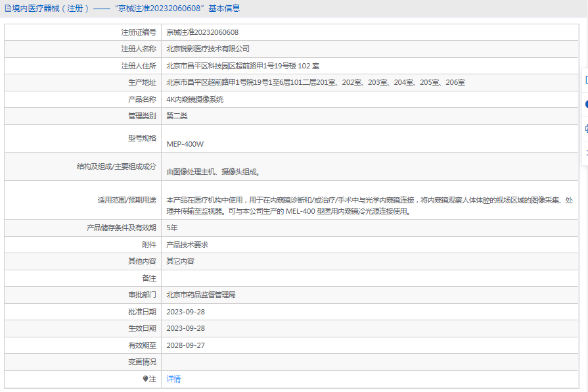Click the 注册人住所 row label
This screenshot has height=392, width=588.
click(x=139, y=66)
